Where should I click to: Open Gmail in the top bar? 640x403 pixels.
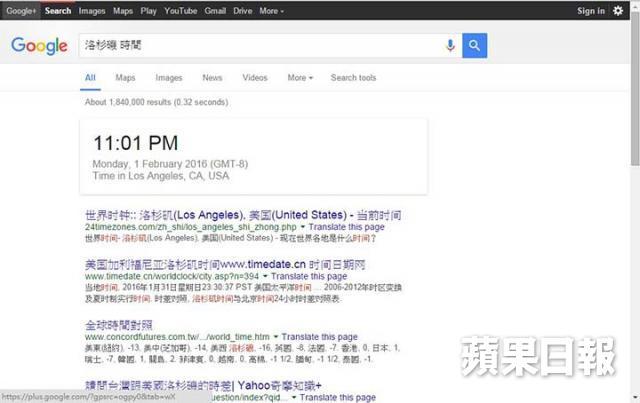click(x=215, y=11)
